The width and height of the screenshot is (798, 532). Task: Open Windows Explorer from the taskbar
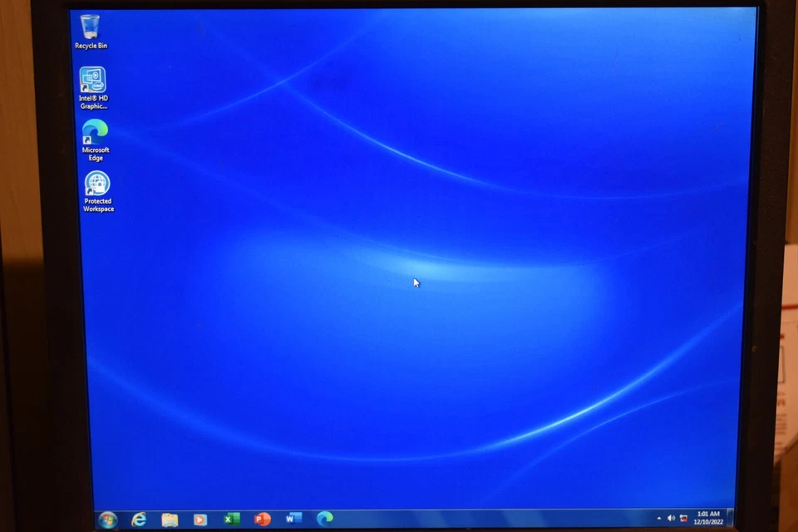[x=169, y=519]
